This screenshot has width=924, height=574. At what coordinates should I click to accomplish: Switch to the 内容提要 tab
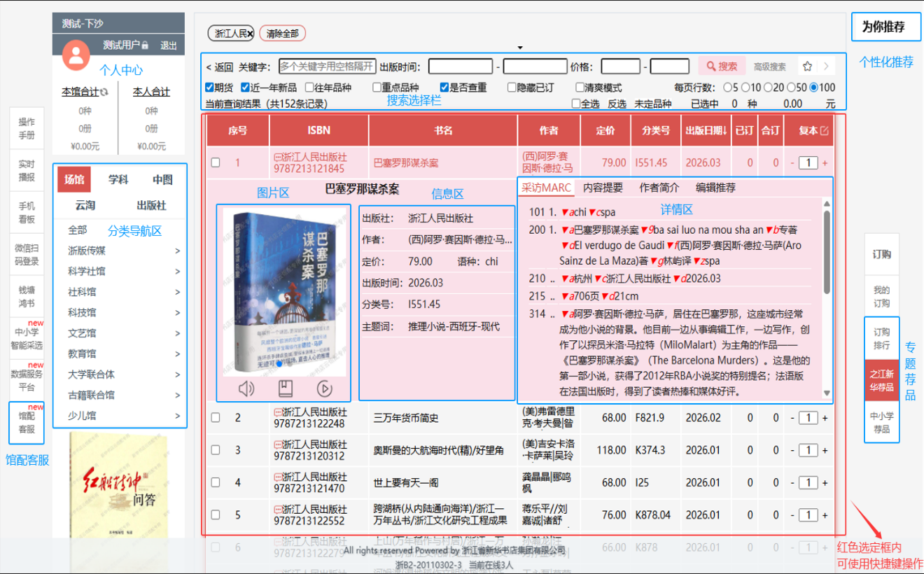pyautogui.click(x=603, y=188)
